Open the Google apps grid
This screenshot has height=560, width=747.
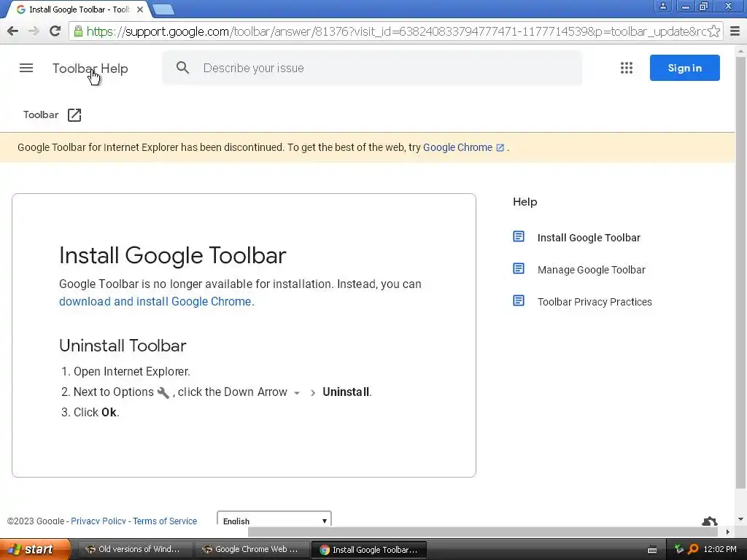(627, 68)
